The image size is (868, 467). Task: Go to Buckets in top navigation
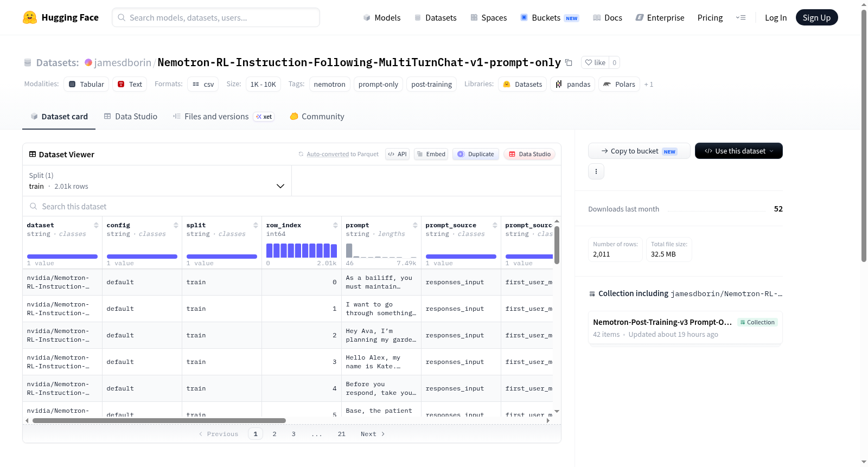pyautogui.click(x=550, y=17)
